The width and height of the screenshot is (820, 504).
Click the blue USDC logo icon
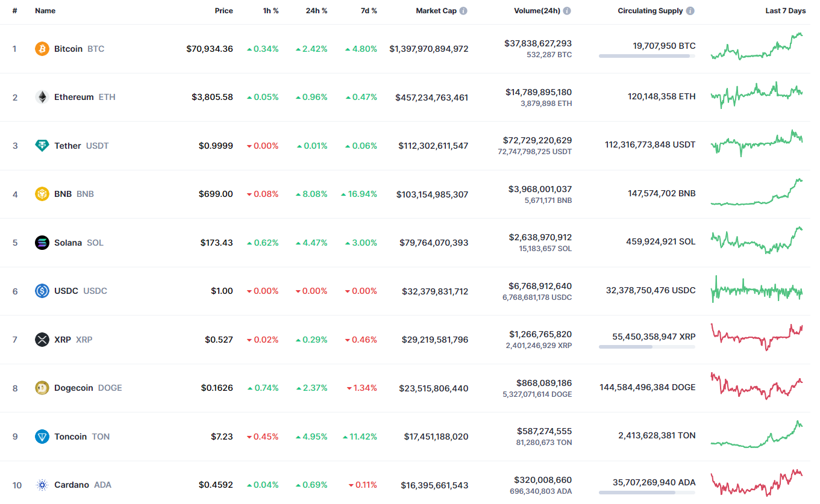(x=42, y=291)
